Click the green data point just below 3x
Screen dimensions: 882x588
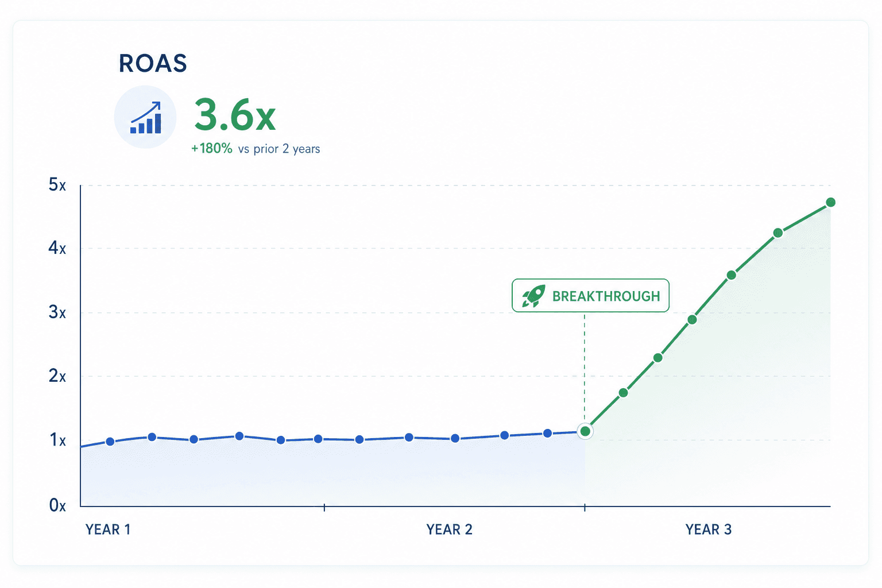692,319
